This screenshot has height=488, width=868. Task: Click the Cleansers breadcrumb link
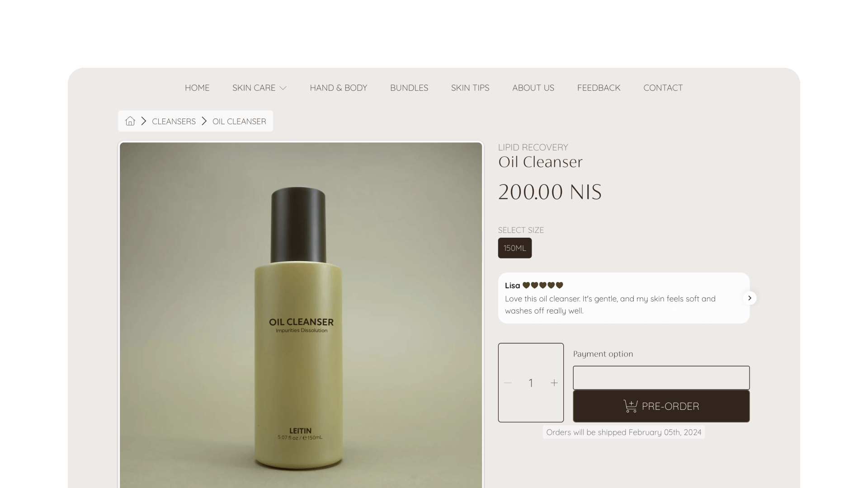point(174,121)
